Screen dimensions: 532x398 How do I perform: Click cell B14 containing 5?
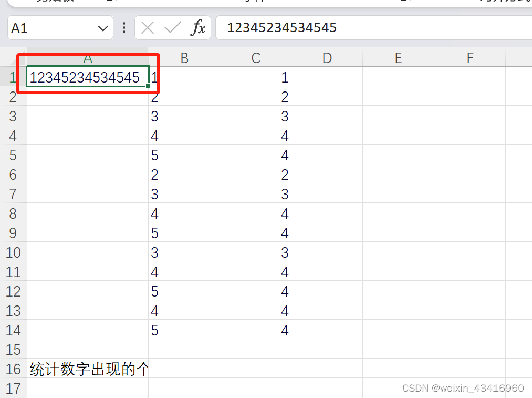tap(184, 330)
